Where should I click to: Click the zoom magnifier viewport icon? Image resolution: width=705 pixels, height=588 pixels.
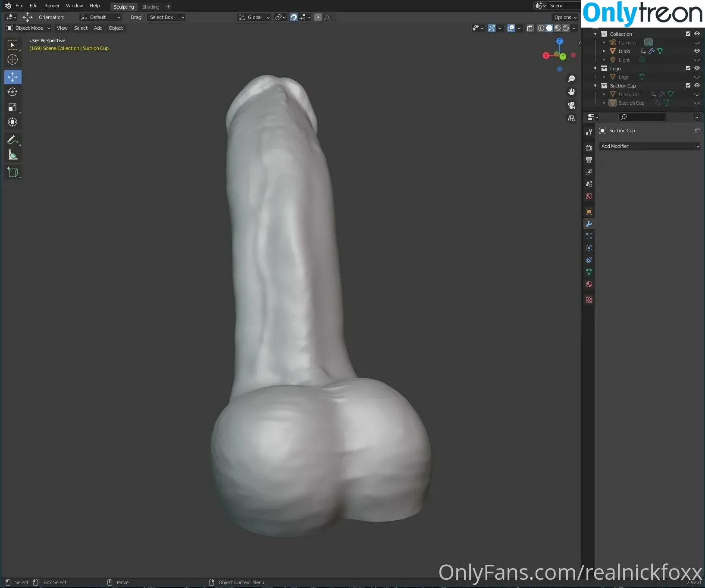[x=571, y=79]
